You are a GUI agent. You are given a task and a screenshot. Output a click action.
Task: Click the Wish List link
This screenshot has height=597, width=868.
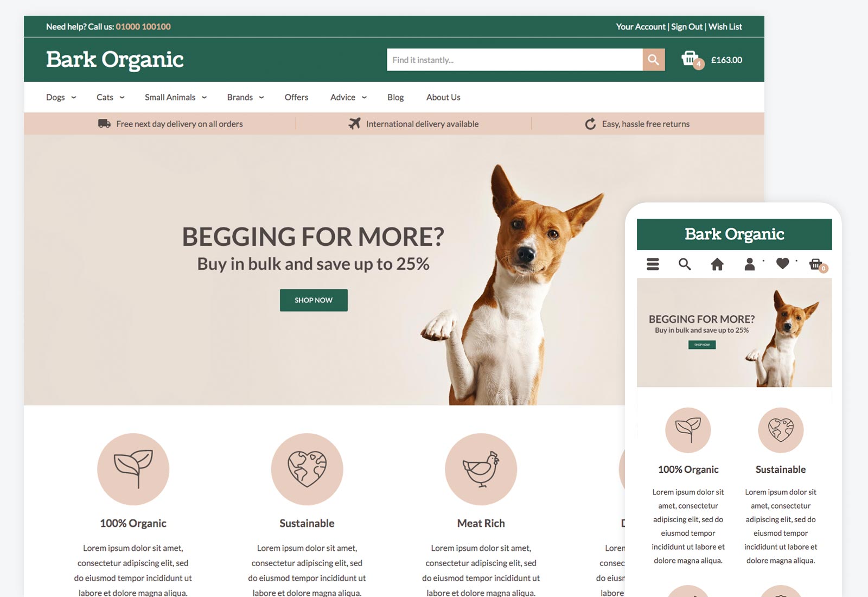coord(725,27)
